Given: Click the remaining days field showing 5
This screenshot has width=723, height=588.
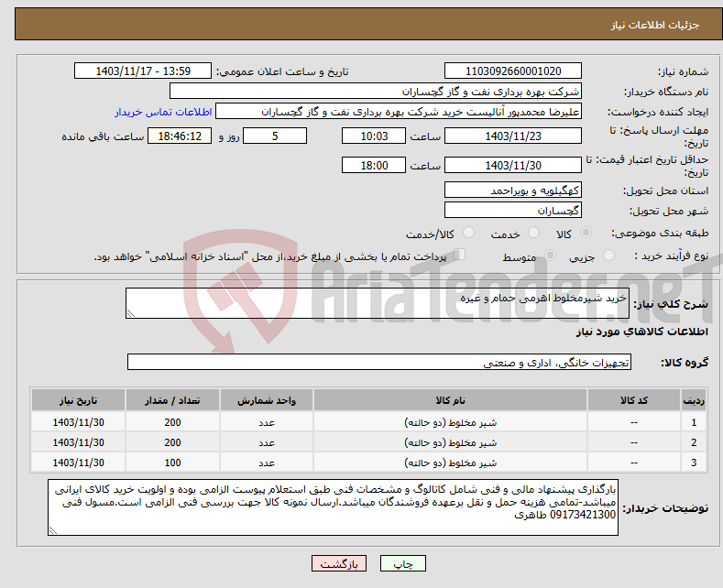Looking at the screenshot, I should pos(275,136).
